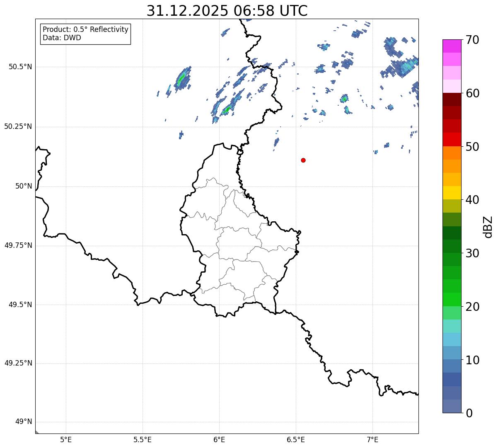Click the dBZ colorbar axis label
This screenshot has width=498, height=448.
click(x=488, y=227)
